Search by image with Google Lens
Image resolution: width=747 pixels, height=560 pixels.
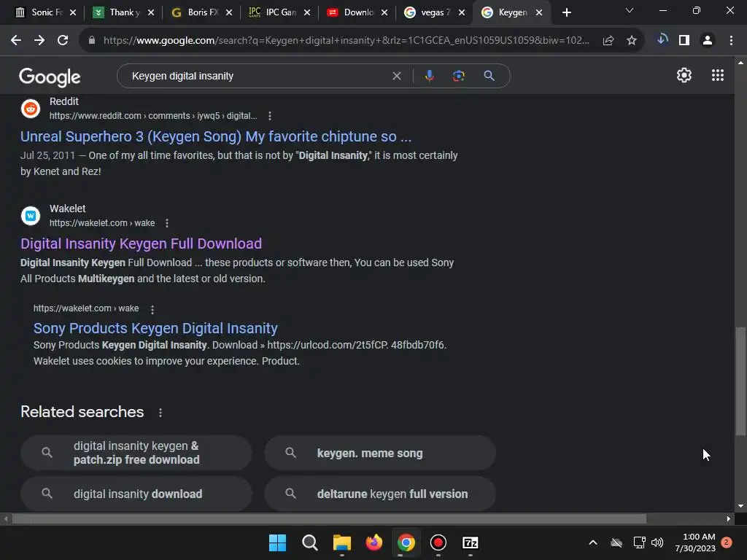[458, 76]
